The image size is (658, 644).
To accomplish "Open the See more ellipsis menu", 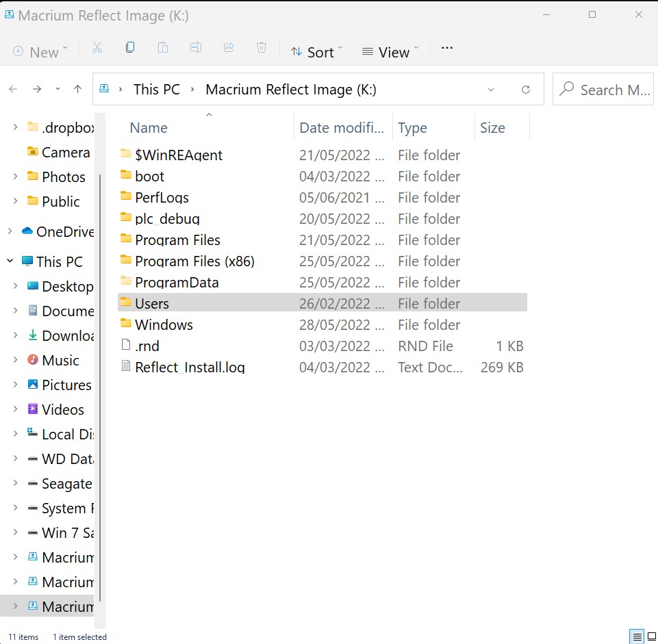I will 447,48.
